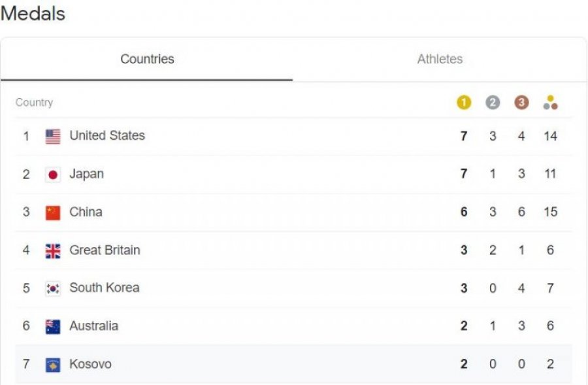Viewport: 588px width, 385px height.
Task: Click the Japan flag icon
Action: (52, 175)
